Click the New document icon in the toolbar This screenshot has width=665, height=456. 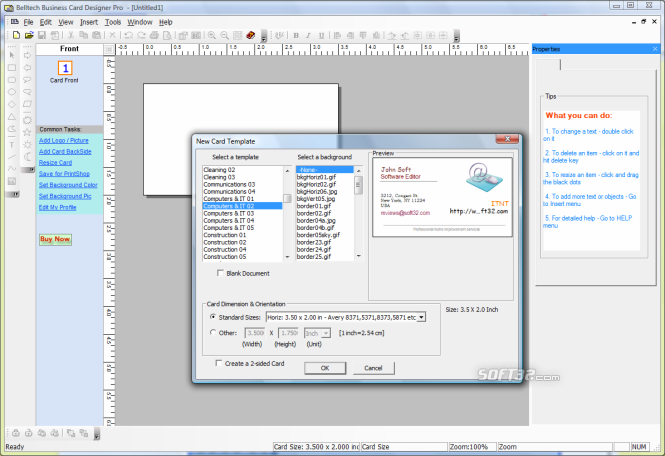16,35
